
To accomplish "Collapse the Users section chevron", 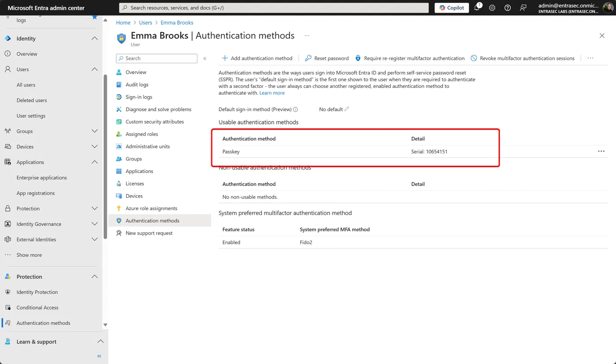I will click(x=95, y=69).
